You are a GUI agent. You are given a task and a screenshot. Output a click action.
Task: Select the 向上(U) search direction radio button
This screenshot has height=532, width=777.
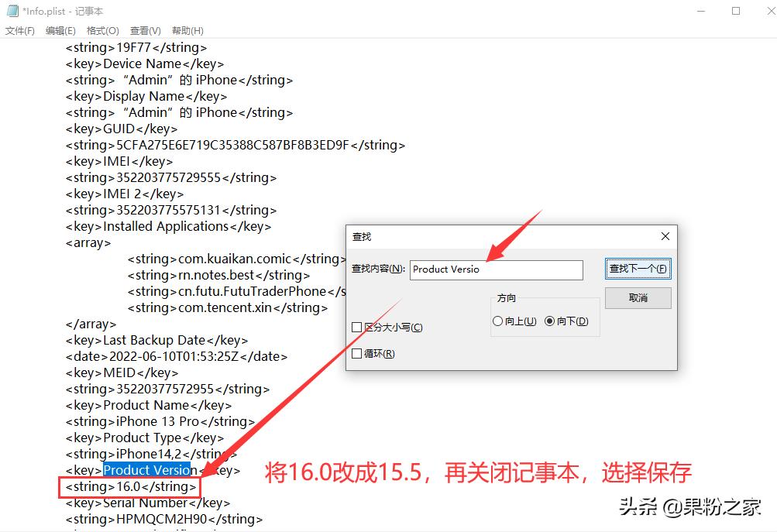pos(497,321)
